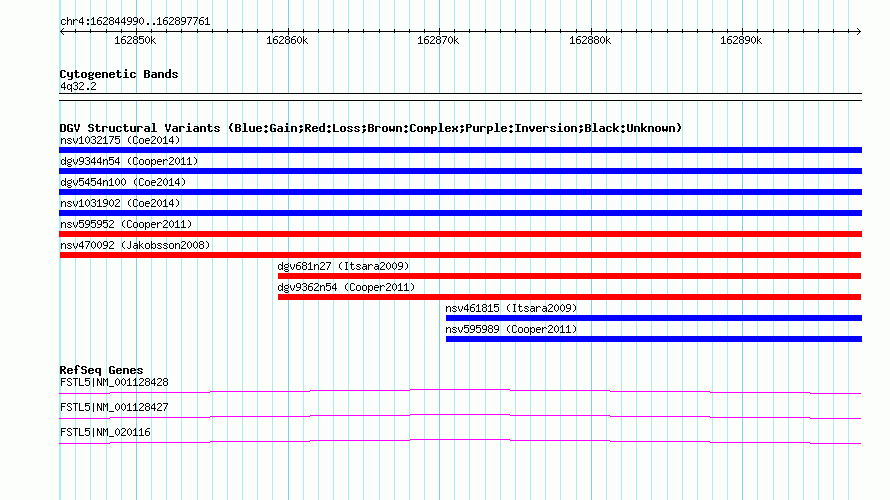Open variant label nsv1032175 (Coe2014)
Viewport: 890px width, 500px height.
(x=120, y=140)
